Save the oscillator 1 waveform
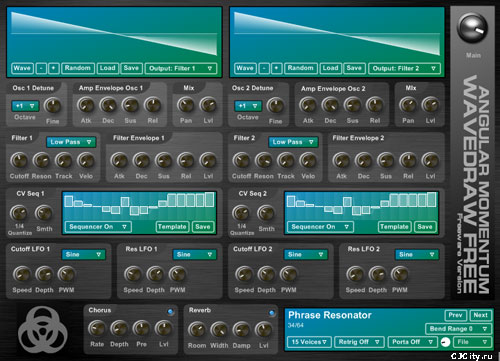 (x=131, y=68)
